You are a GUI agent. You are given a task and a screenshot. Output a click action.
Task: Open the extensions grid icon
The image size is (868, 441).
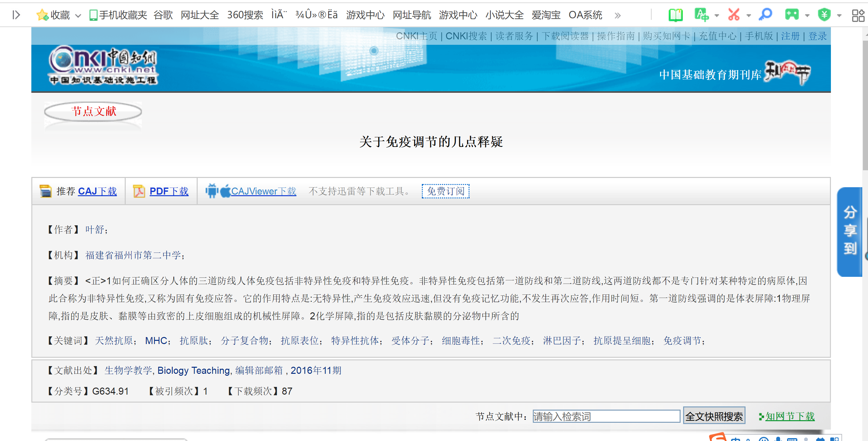click(x=858, y=15)
